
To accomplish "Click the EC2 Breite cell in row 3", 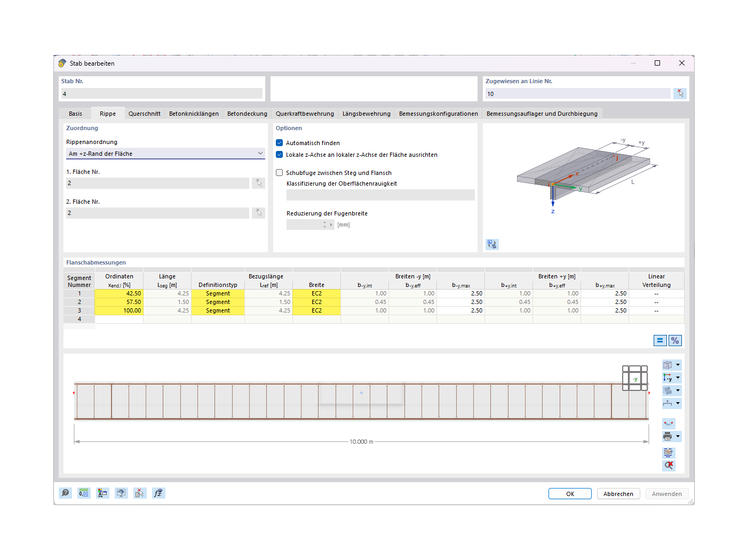I will coord(316,310).
